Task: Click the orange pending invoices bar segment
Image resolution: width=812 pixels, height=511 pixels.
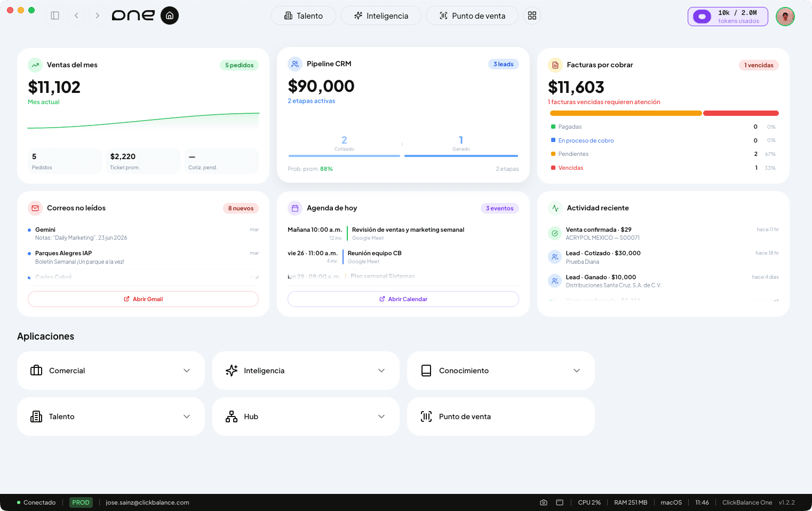Action: coord(626,113)
